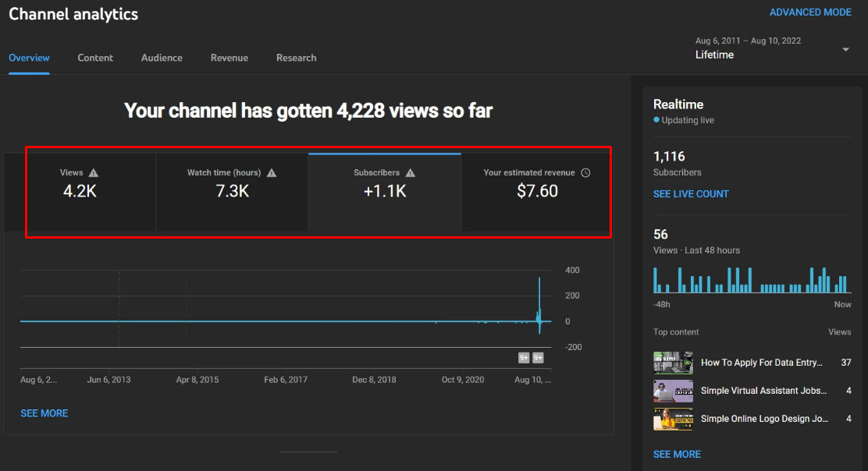
Task: Click warning triangle icon beside Watch time
Action: pos(272,173)
